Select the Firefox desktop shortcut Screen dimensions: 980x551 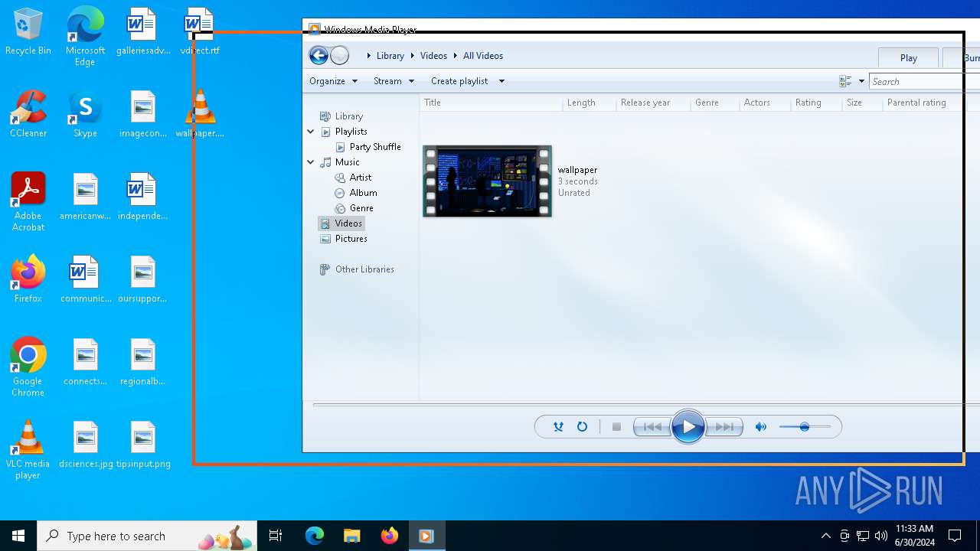point(28,279)
